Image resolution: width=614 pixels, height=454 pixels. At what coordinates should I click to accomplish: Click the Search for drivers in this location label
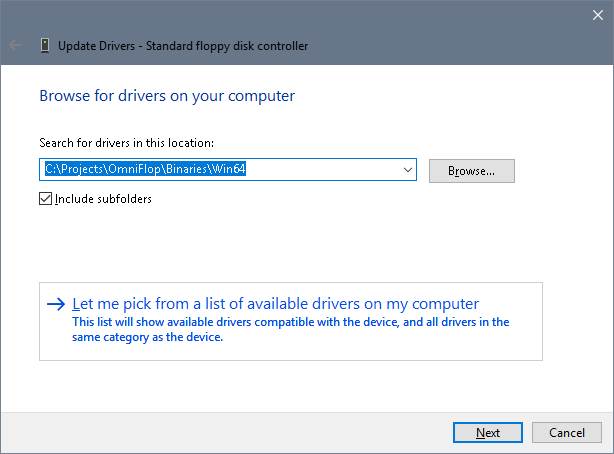point(126,144)
